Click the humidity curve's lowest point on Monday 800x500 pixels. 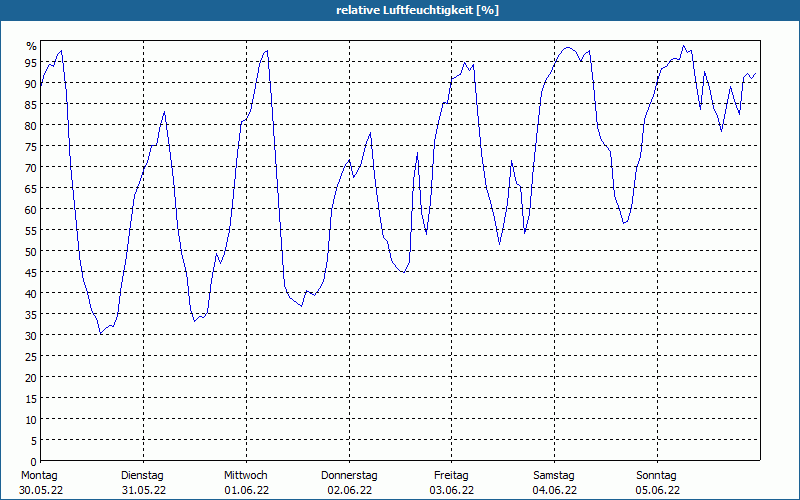pyautogui.click(x=101, y=333)
